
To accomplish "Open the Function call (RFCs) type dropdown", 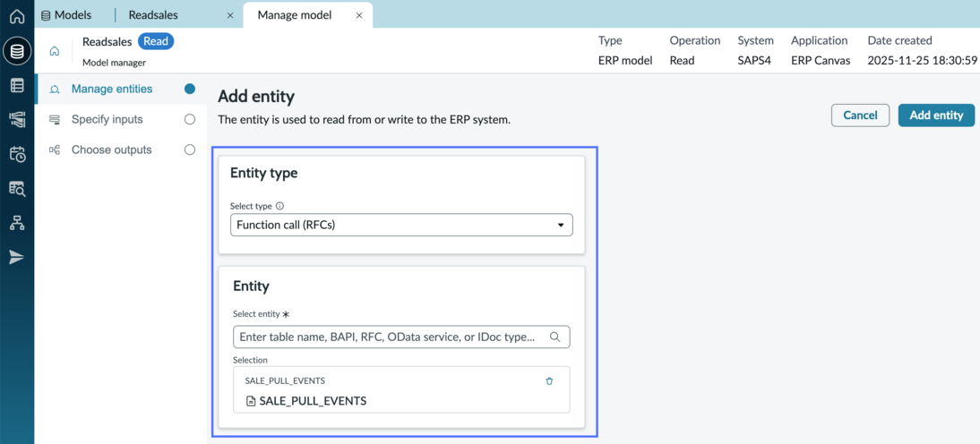I will click(401, 225).
